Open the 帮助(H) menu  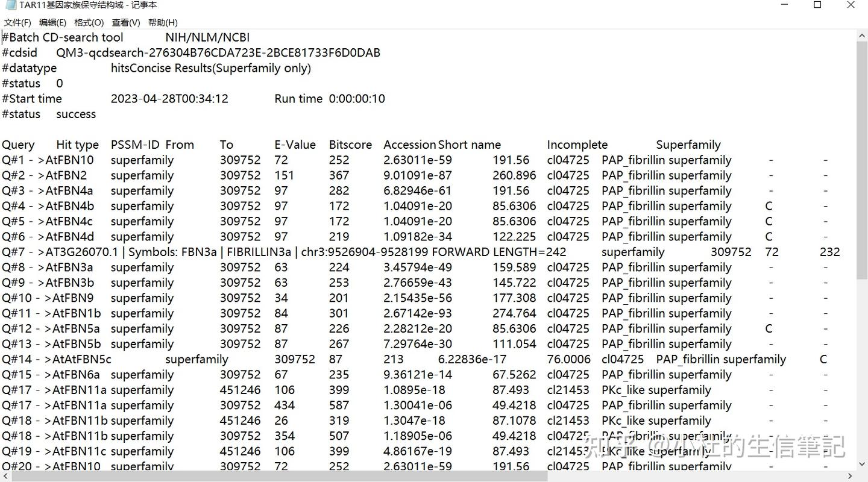coord(163,22)
